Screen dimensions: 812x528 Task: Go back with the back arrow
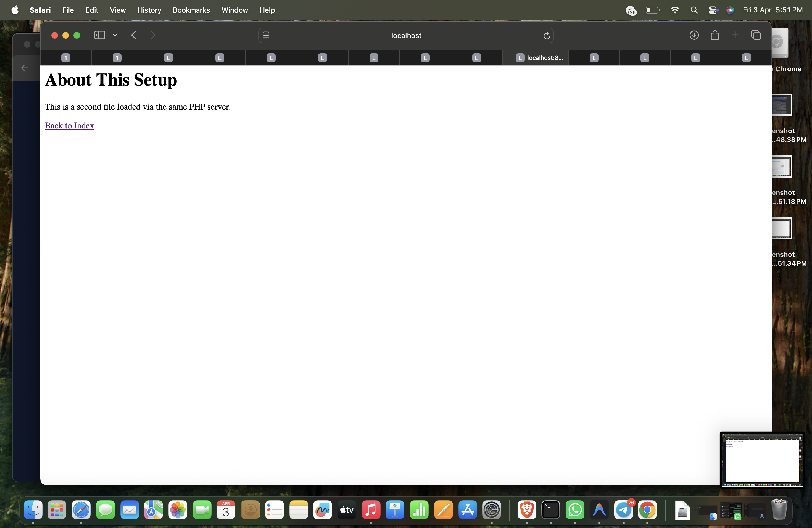pos(134,35)
